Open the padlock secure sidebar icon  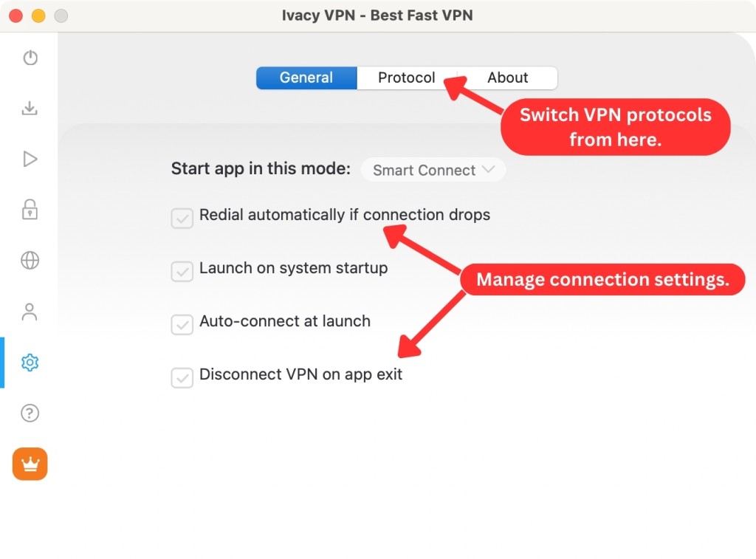[30, 209]
